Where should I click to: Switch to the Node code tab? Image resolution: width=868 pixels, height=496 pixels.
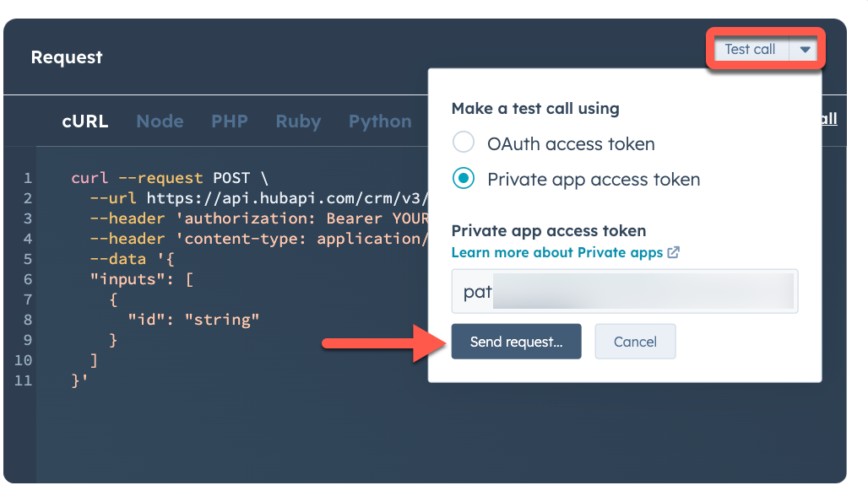160,121
